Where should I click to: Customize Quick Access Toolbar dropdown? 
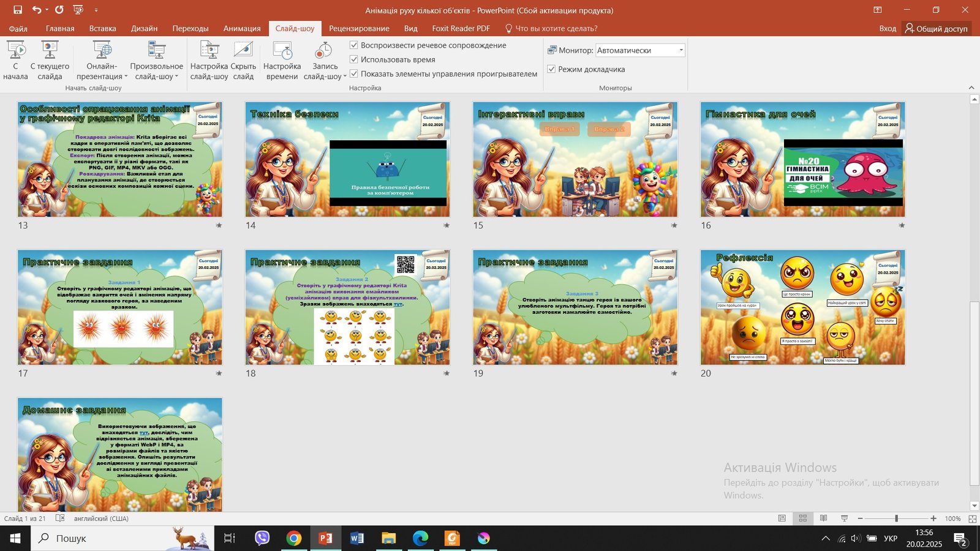coord(96,10)
